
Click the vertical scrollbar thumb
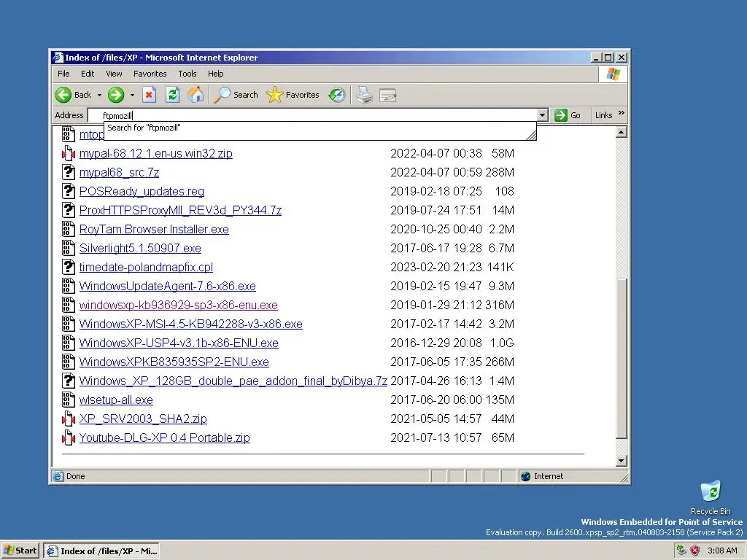tap(622, 358)
